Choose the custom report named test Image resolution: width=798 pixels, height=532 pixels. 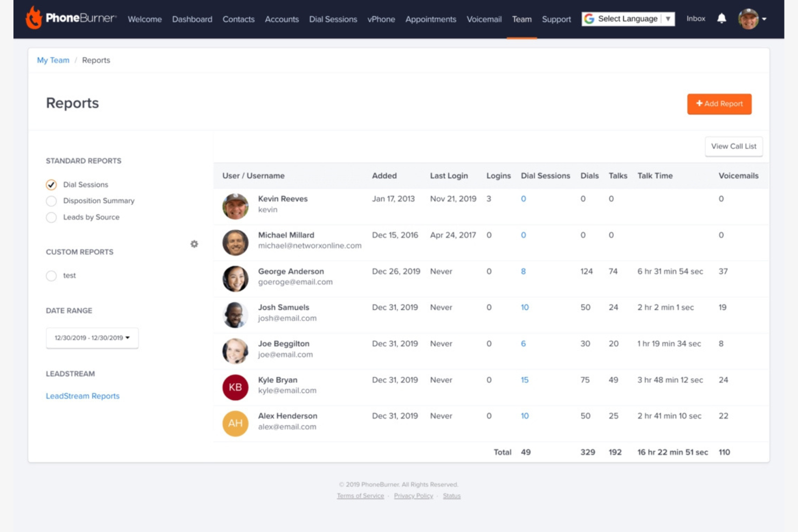51,275
